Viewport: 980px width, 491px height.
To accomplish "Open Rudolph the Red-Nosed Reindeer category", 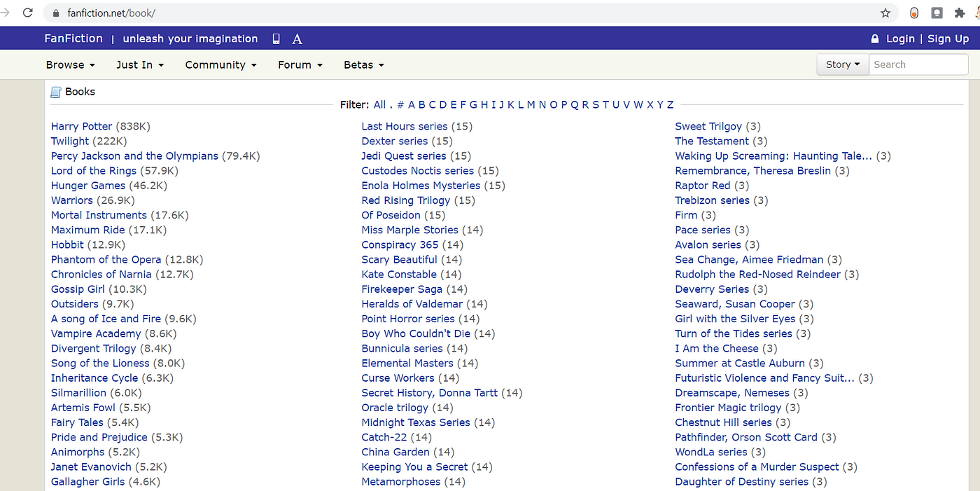I will [x=757, y=274].
